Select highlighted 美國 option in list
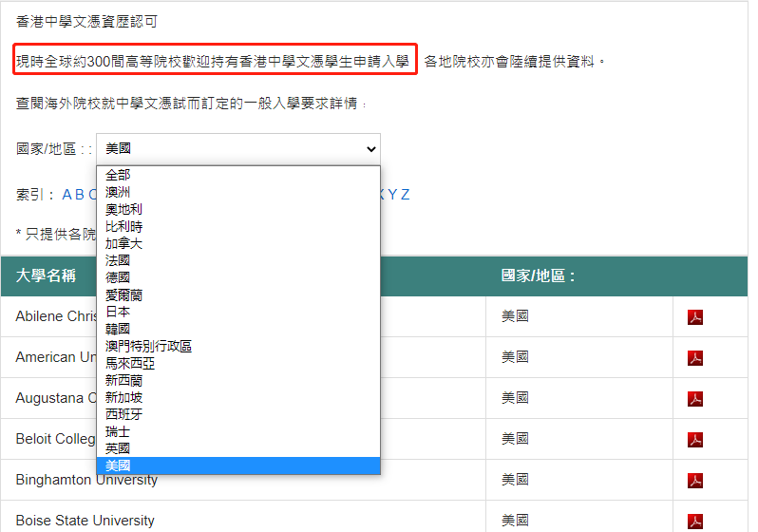 238,465
